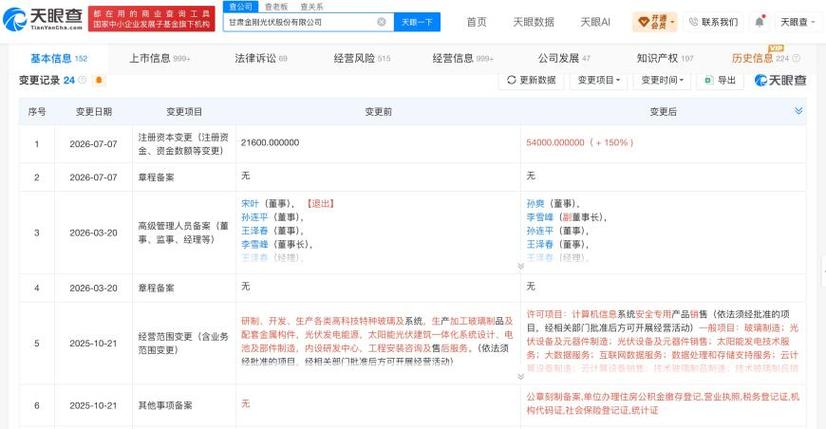
Task: Click the 更新数据 refresh button
Action: pos(531,80)
